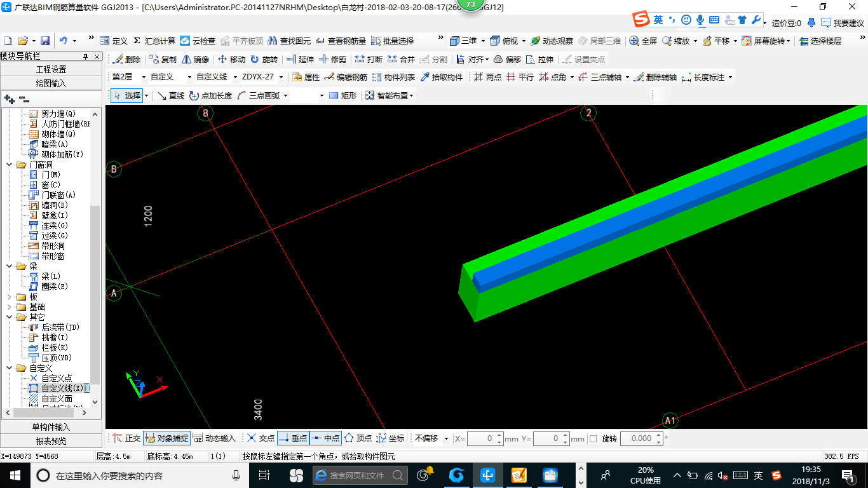
Task: Toggle 动态输入 dynamic input
Action: click(x=214, y=438)
